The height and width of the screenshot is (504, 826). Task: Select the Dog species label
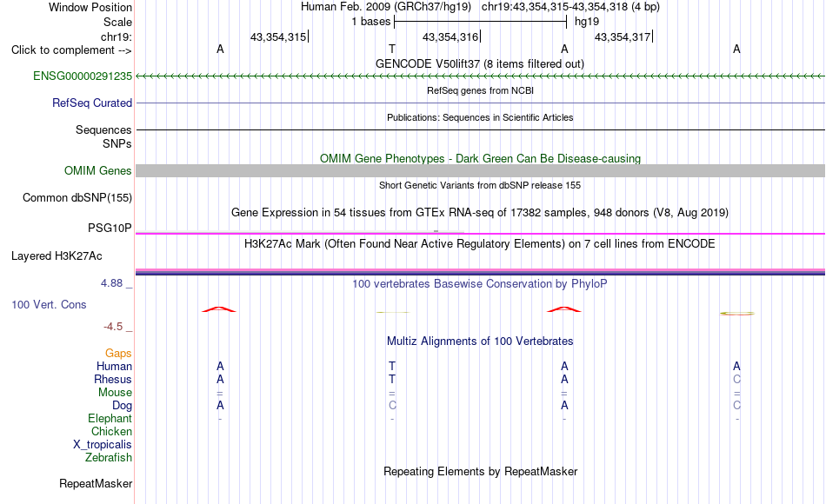(x=122, y=406)
